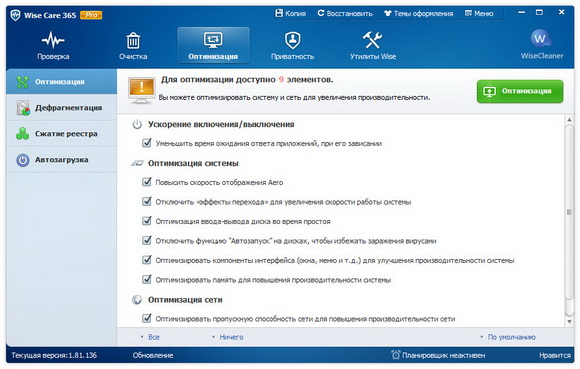Close the Wise Care 365 window
580x369 pixels.
coord(562,12)
